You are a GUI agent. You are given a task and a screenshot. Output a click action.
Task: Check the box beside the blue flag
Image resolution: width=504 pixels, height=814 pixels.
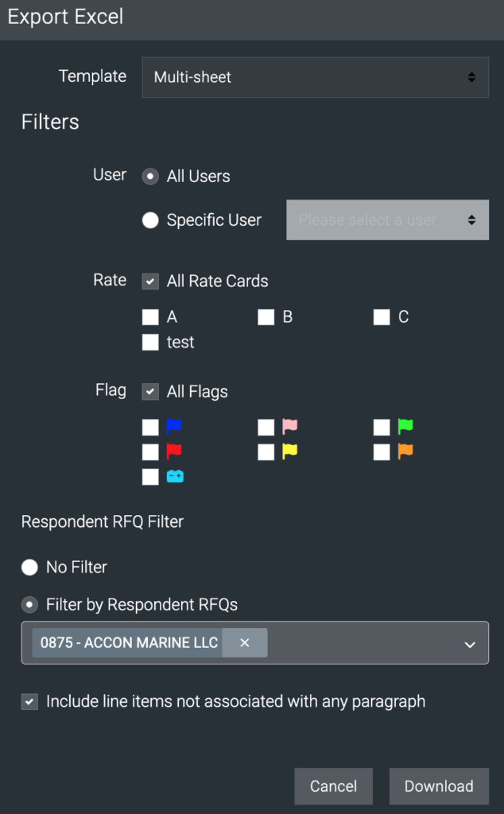tap(150, 428)
